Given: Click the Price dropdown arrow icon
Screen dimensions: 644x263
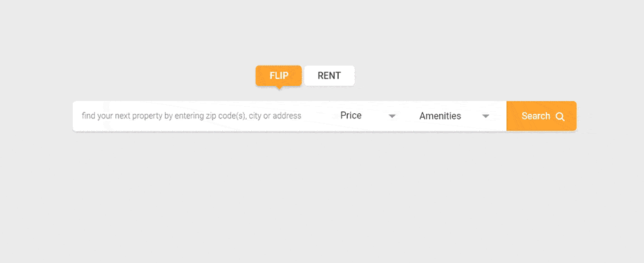Looking at the screenshot, I should tap(392, 116).
